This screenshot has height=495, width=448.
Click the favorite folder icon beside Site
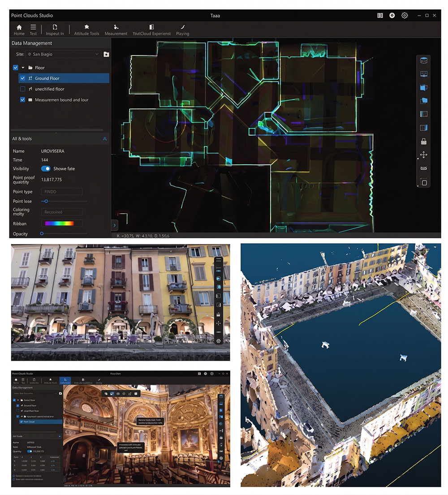(x=106, y=54)
